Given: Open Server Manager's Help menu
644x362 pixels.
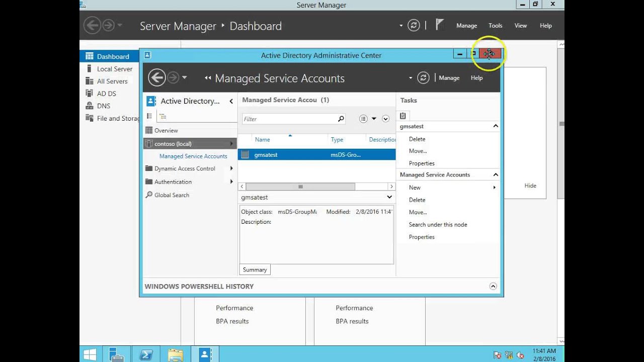Looking at the screenshot, I should click(x=546, y=26).
